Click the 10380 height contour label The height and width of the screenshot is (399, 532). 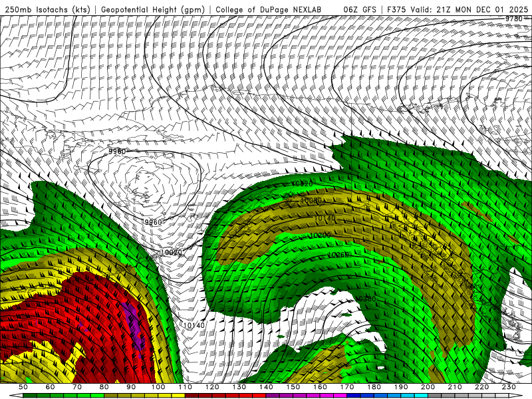(366, 299)
